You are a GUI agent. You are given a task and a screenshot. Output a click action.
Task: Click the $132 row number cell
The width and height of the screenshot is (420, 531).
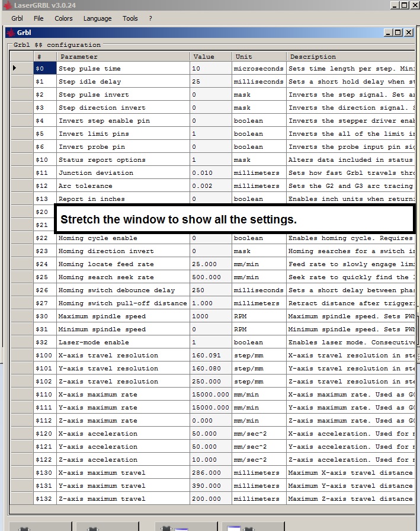45,499
